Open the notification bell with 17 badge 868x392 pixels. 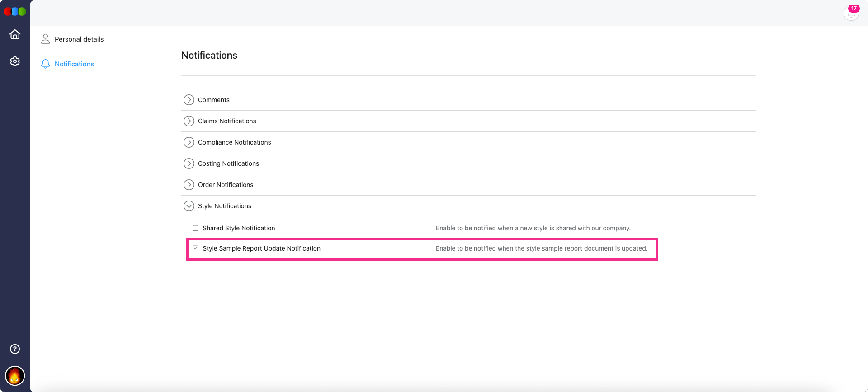tap(851, 13)
